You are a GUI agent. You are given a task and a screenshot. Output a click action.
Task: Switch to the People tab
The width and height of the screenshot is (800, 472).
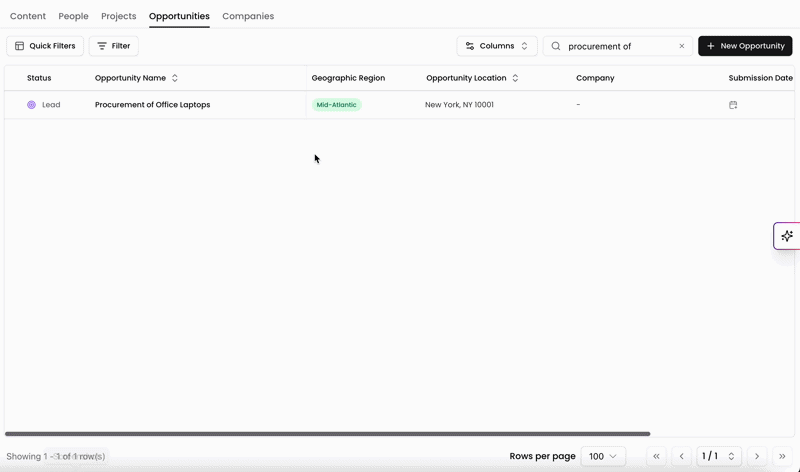[x=73, y=16]
